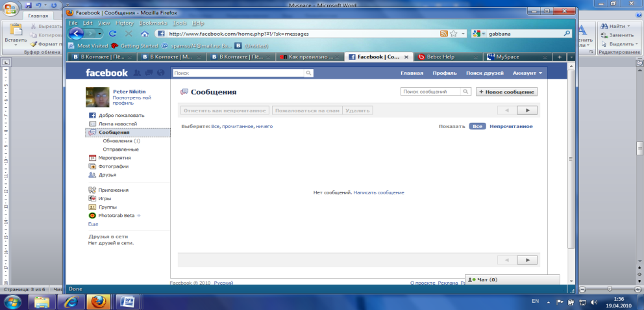Click the Написать сообщение link
This screenshot has width=644, height=310.
click(378, 192)
